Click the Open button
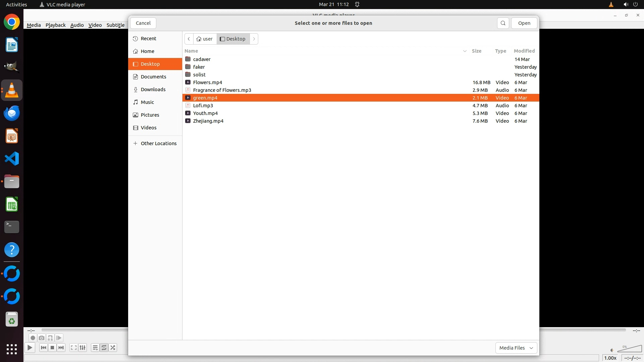Viewport: 644px width, 362px height. 524,23
